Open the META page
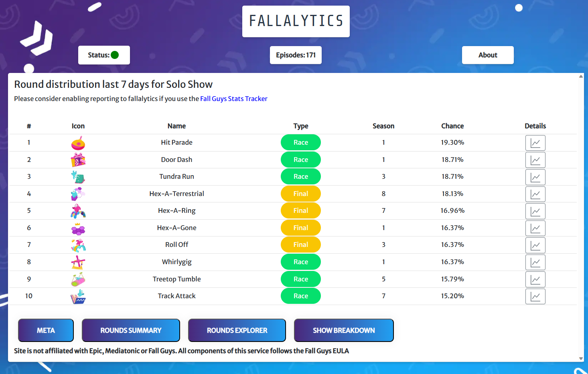 click(x=46, y=330)
